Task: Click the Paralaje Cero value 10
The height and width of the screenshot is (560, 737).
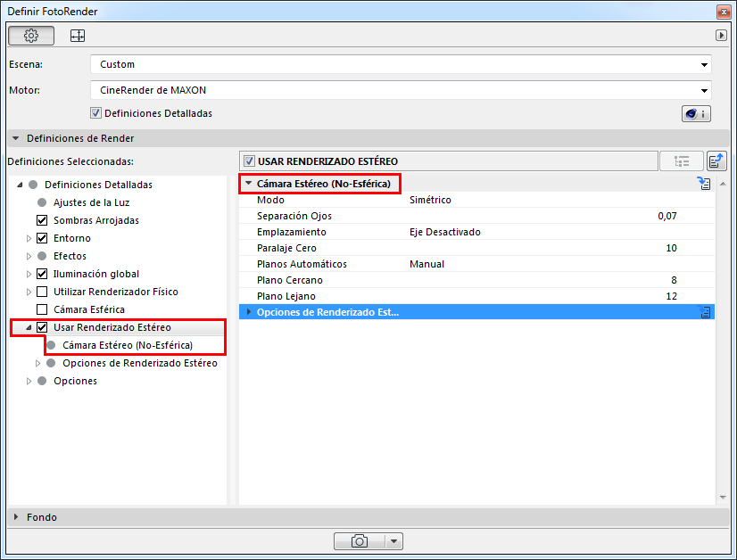Action: pyautogui.click(x=671, y=248)
